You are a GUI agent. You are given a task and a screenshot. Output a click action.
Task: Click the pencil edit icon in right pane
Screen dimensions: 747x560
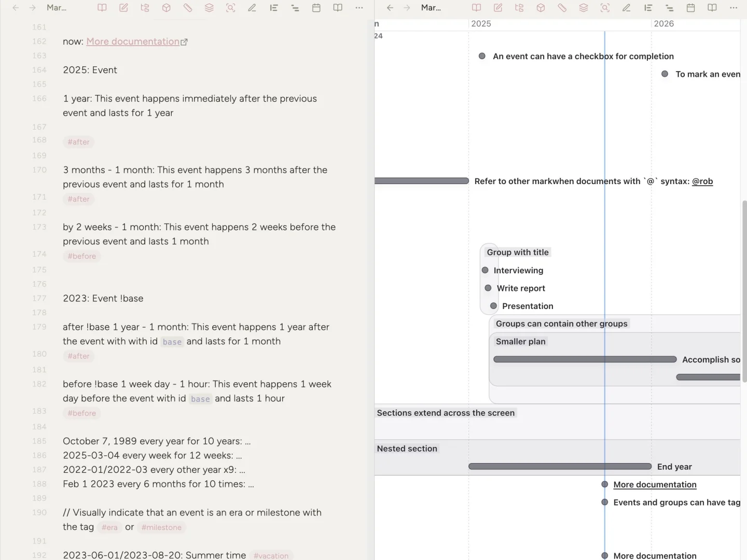[x=627, y=8]
